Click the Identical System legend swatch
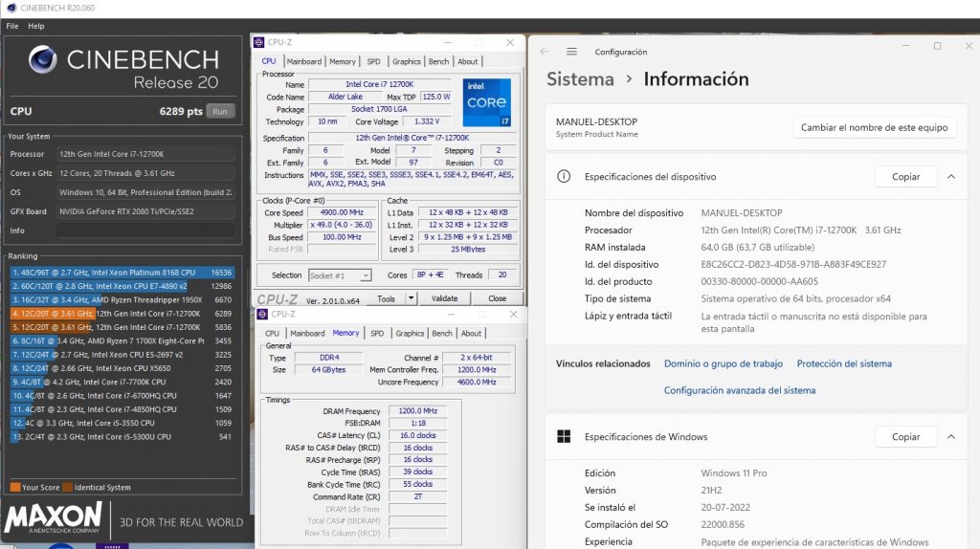Viewport: 980px width, 549px height. pos(68,487)
